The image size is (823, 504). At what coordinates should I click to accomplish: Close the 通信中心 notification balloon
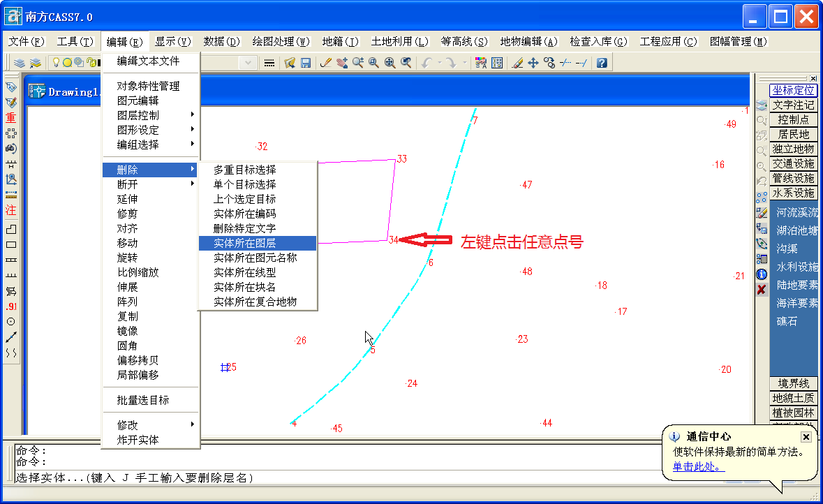[x=806, y=437]
